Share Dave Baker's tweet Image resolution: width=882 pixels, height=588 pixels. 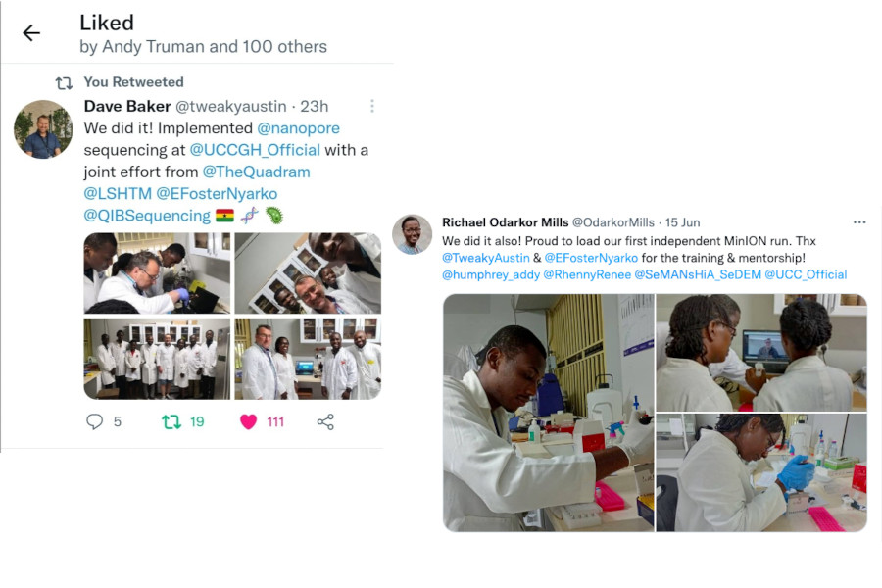[x=325, y=421]
